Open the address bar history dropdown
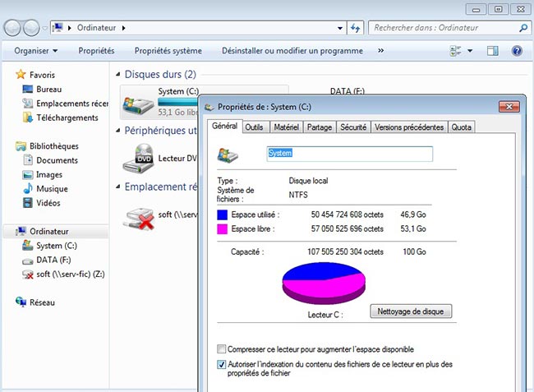Image resolution: width=534 pixels, height=392 pixels. [340, 28]
